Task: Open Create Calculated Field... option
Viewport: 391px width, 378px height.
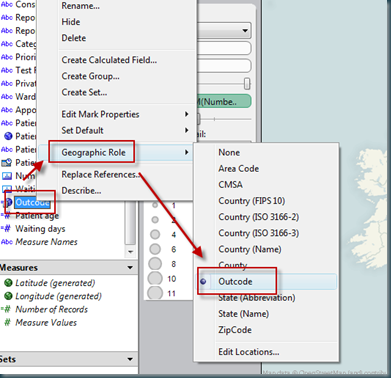Action: [109, 60]
